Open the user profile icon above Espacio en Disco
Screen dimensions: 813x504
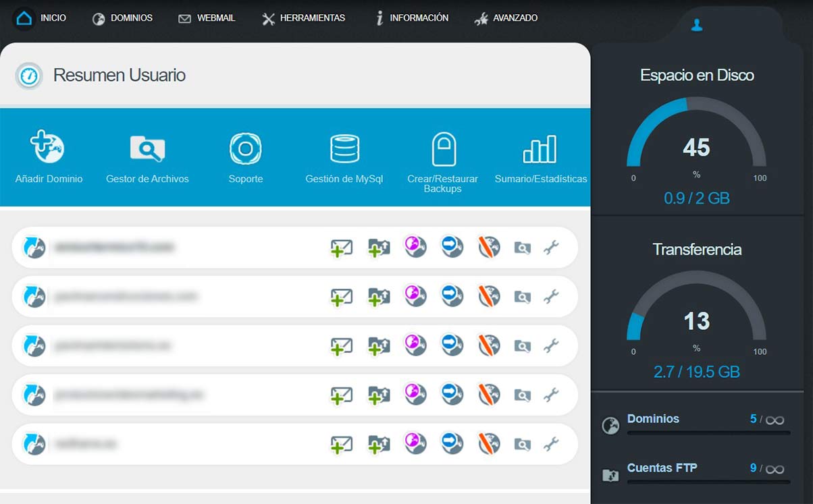696,26
